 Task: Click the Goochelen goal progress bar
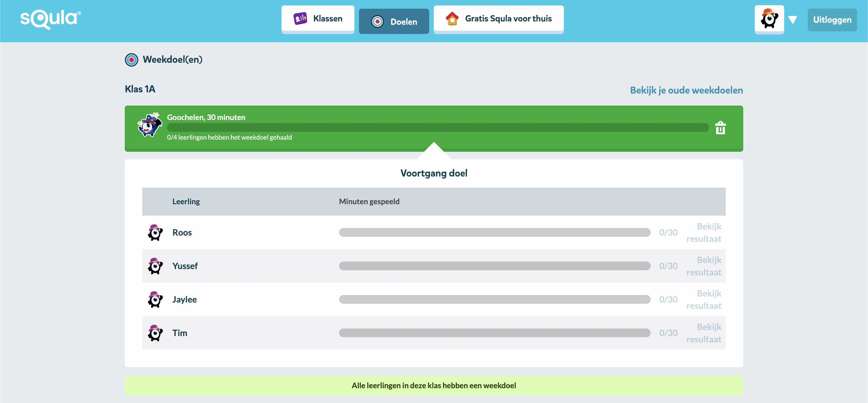(x=438, y=128)
